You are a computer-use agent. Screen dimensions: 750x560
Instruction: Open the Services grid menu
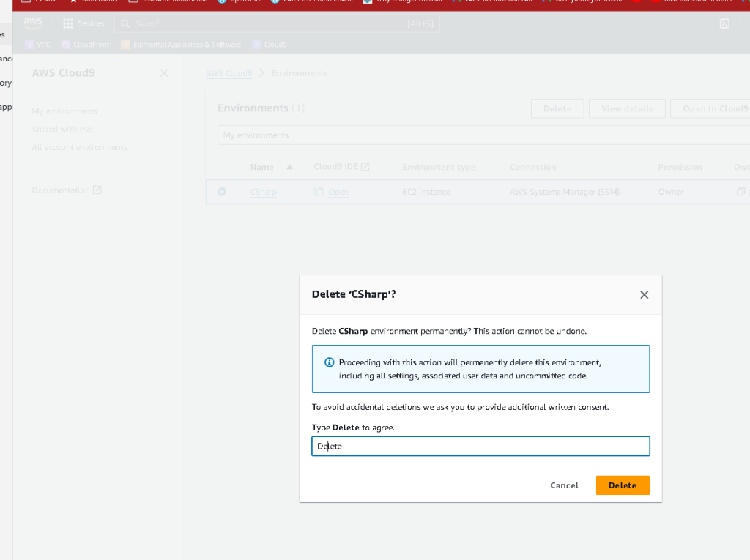pyautogui.click(x=83, y=23)
